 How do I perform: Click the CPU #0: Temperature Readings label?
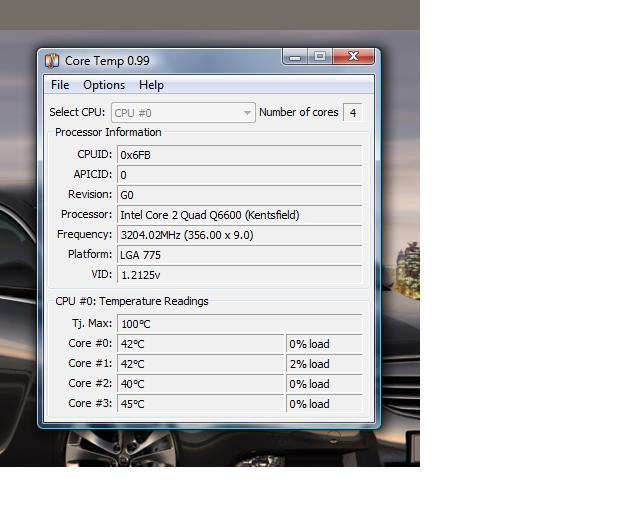[x=132, y=301]
